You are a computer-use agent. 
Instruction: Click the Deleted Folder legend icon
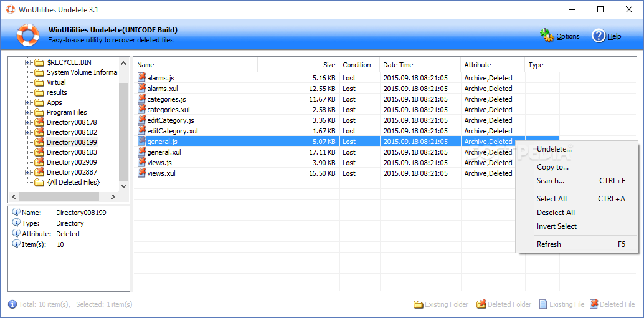click(x=481, y=304)
